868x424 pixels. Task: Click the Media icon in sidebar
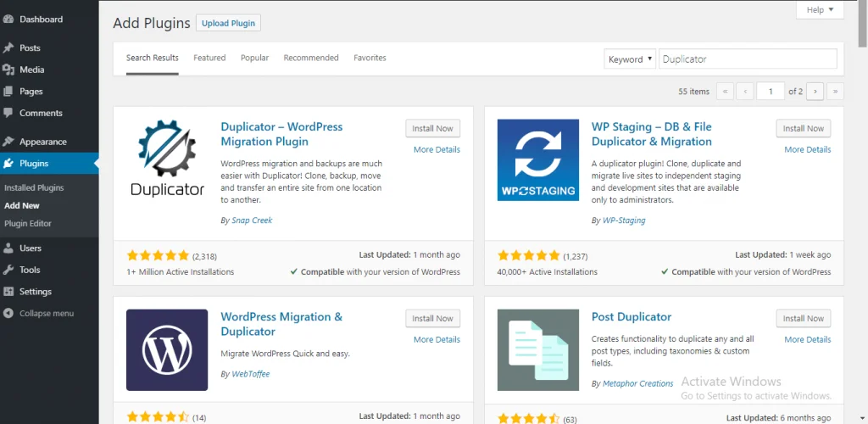[x=8, y=70]
